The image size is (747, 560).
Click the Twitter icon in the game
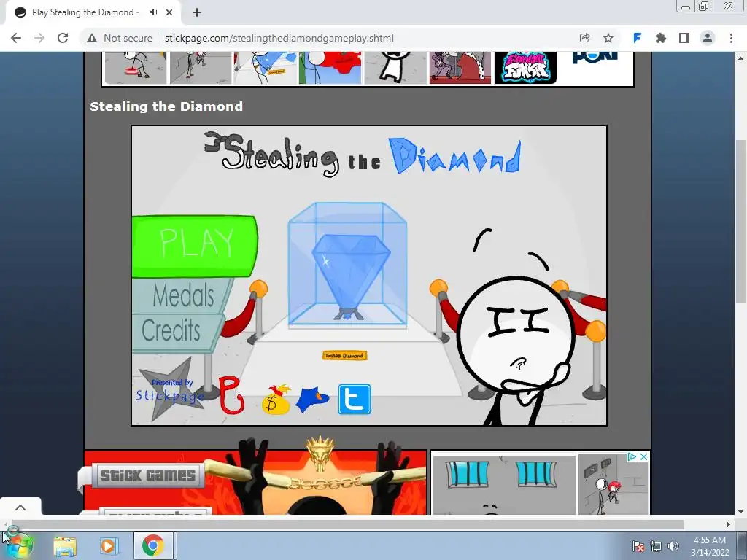click(355, 399)
